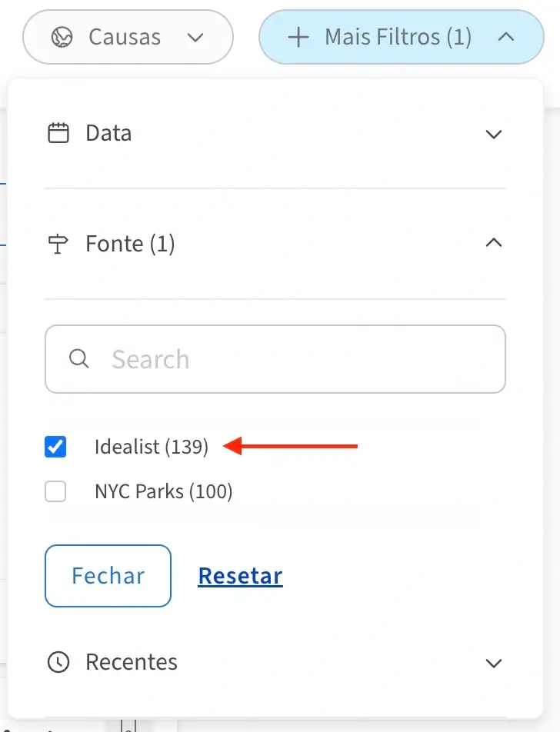Collapse Mais Filtros with its chevron

[x=505, y=37]
